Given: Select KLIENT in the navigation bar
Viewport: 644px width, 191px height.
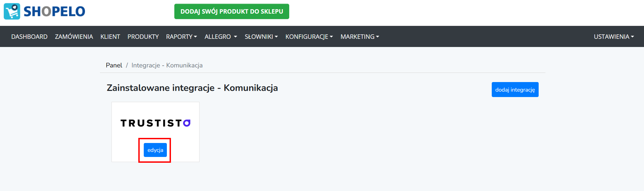Looking at the screenshot, I should pyautogui.click(x=110, y=36).
